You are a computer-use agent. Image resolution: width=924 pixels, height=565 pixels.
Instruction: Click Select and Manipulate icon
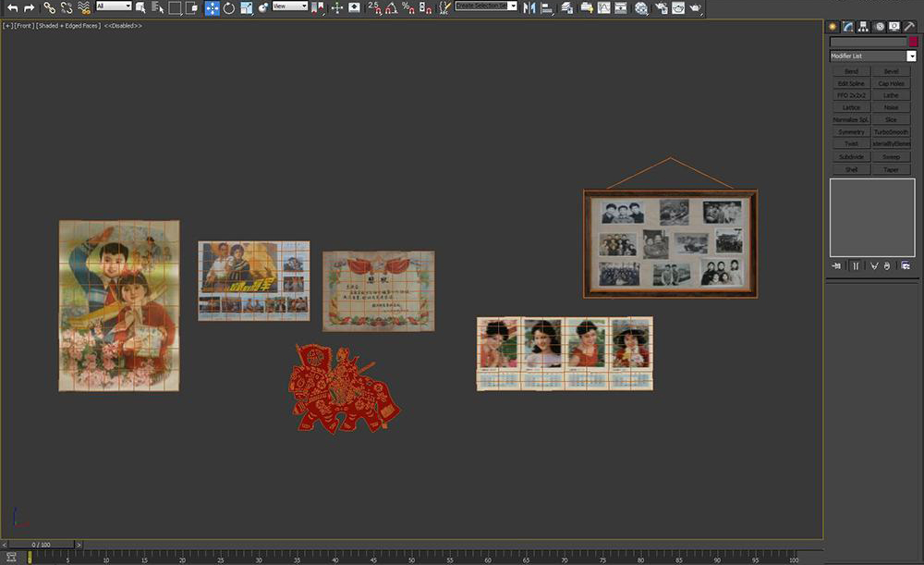(x=337, y=7)
